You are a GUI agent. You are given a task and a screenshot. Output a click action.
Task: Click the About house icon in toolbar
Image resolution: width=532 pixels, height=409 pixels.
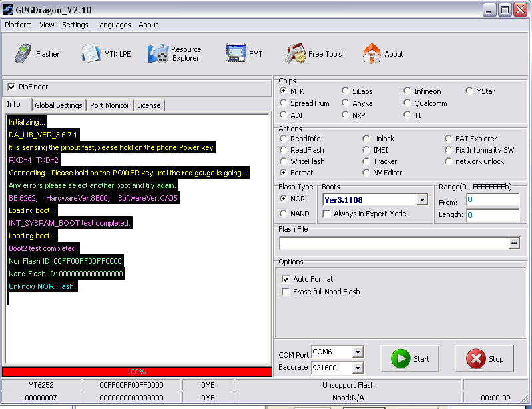tap(372, 54)
